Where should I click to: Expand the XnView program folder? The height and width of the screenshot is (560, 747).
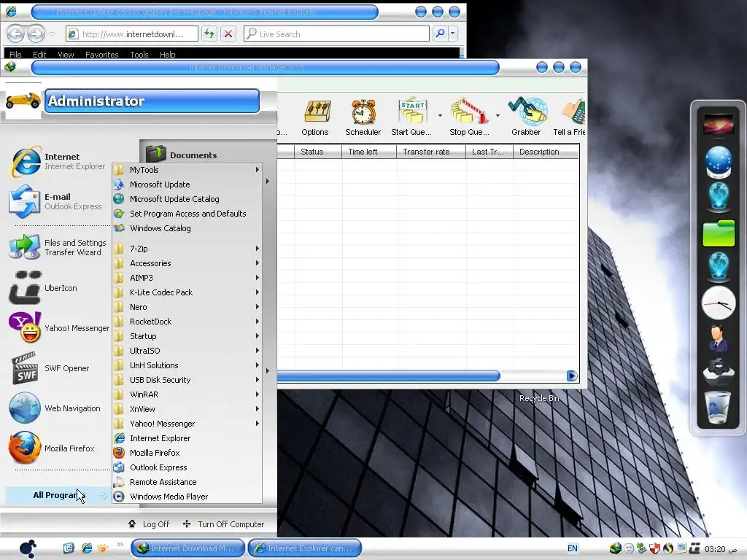pos(187,409)
